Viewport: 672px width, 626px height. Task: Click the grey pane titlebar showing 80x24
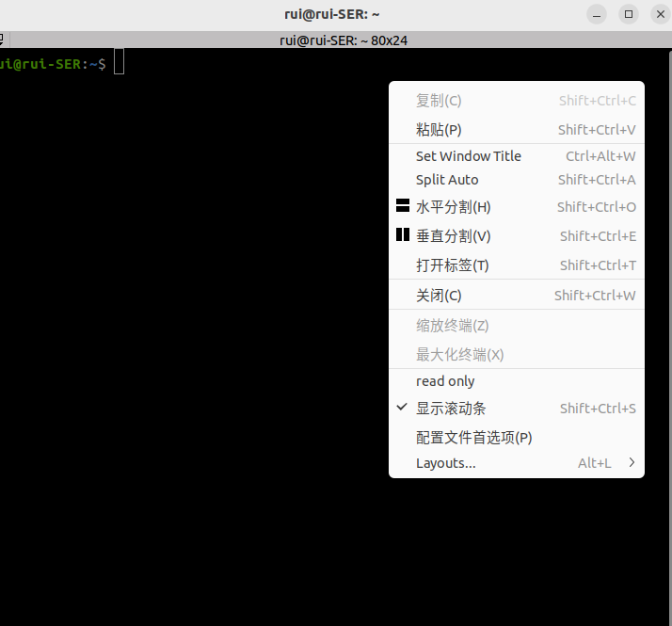click(344, 40)
